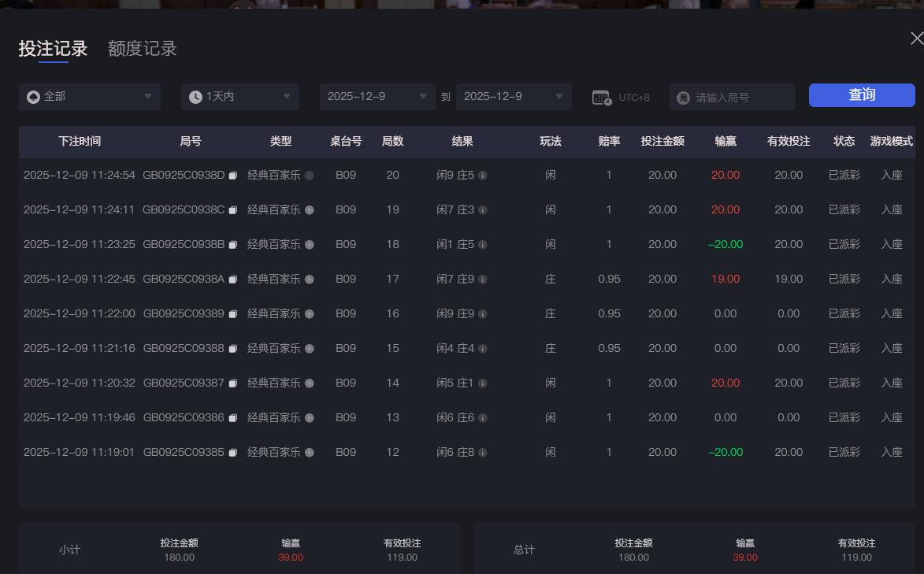This screenshot has width=924, height=574.
Task: Open info icon beside result 闲9 庄5
Action: pos(482,176)
